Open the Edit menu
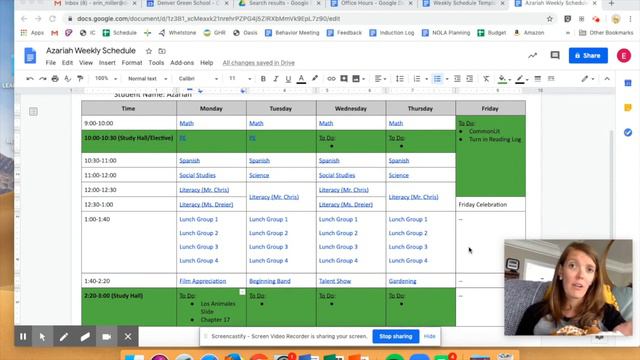 [67, 63]
